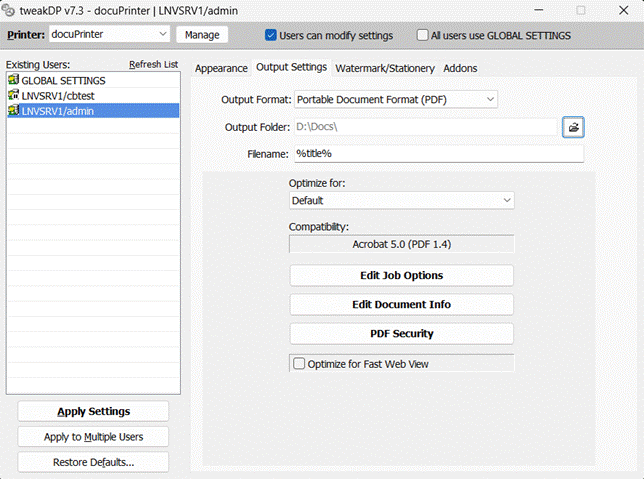Enable Optimize for Fast Web View

(x=299, y=364)
